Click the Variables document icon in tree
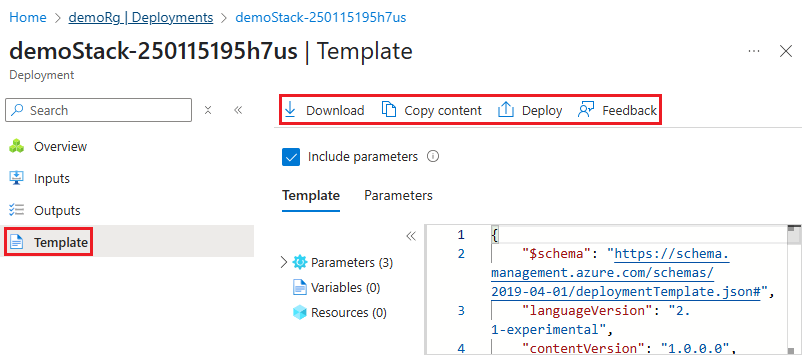The width and height of the screenshot is (809, 361). pos(300,287)
